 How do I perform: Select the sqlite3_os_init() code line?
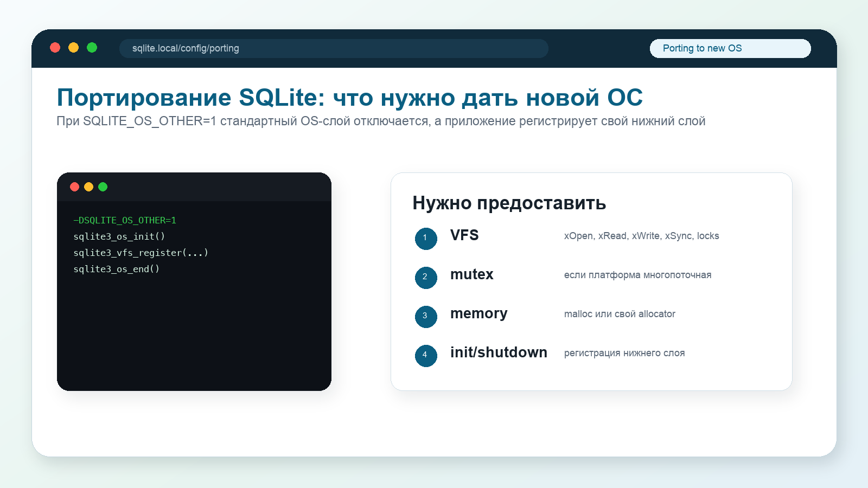pyautogui.click(x=119, y=236)
